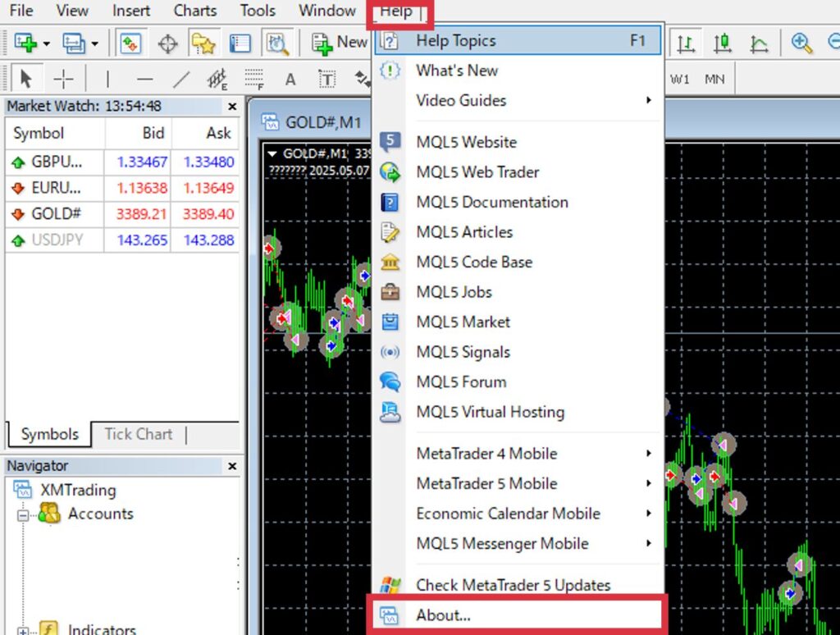Viewport: 840px width, 635px height.
Task: Click the profiles icon in toolbar
Action: coord(73,43)
